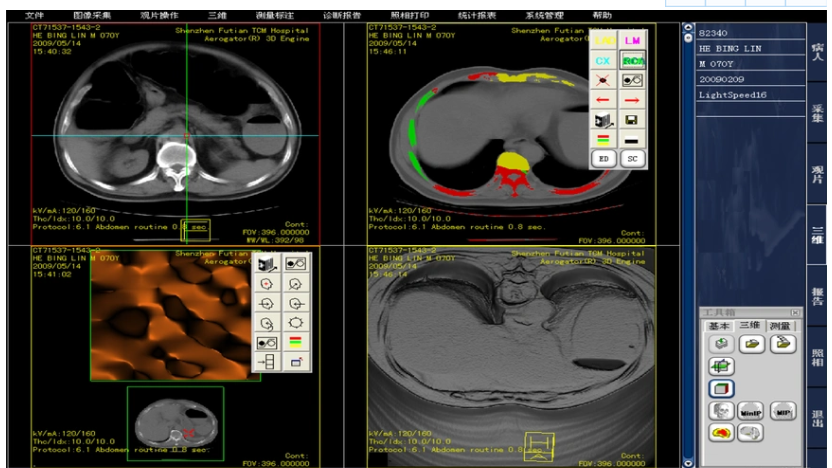832x468 pixels.
Task: Click the ED button
Action: 603,159
